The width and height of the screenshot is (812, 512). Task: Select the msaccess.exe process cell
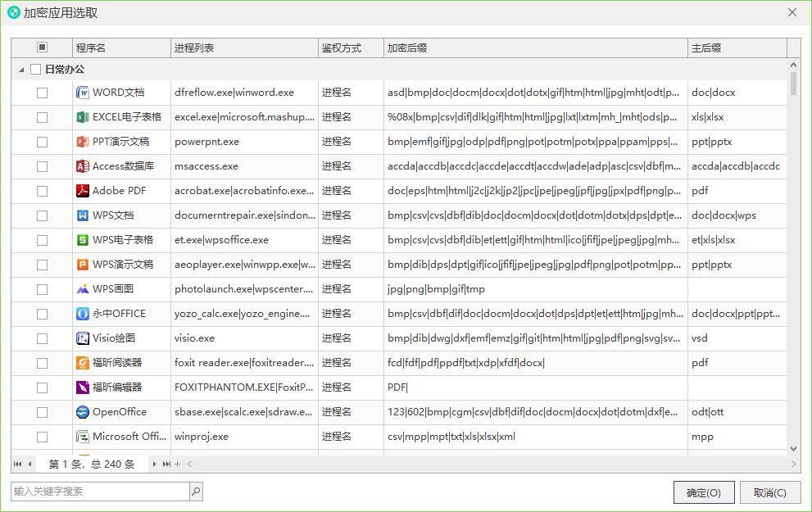(x=244, y=166)
